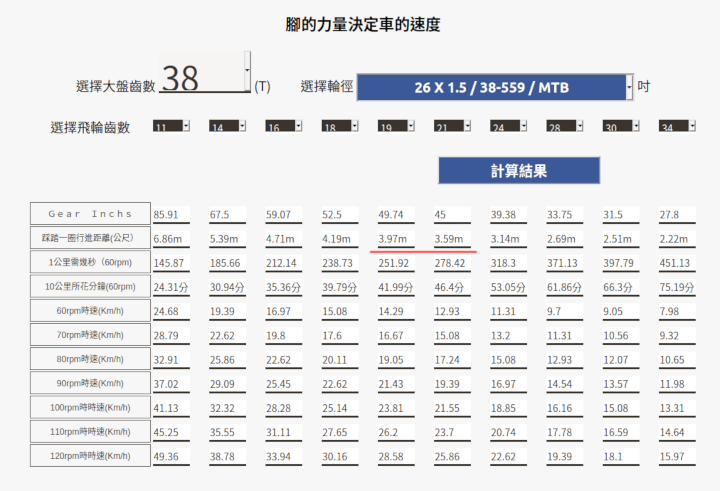Click the 60rpm時速(Km/h) row label
The image size is (720, 491).
pos(90,311)
